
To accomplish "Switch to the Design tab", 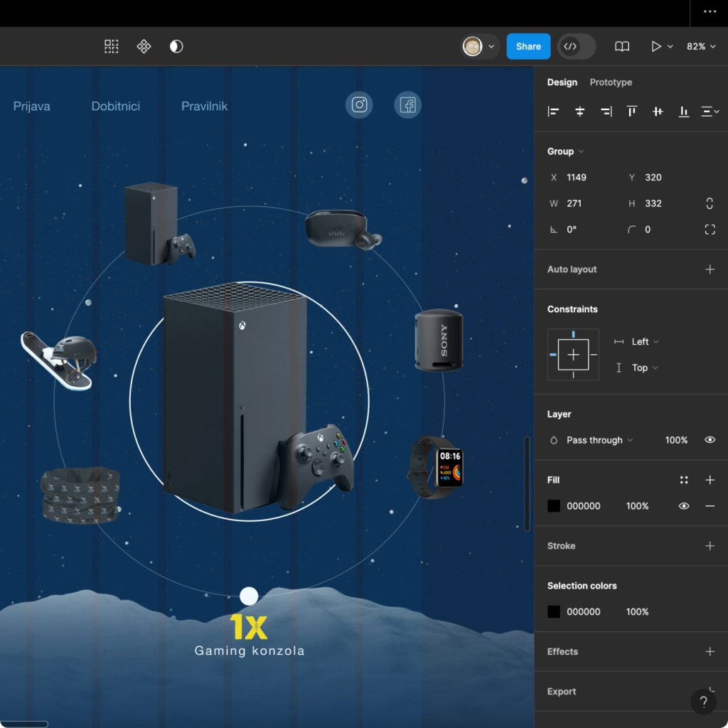I will pyautogui.click(x=562, y=82).
